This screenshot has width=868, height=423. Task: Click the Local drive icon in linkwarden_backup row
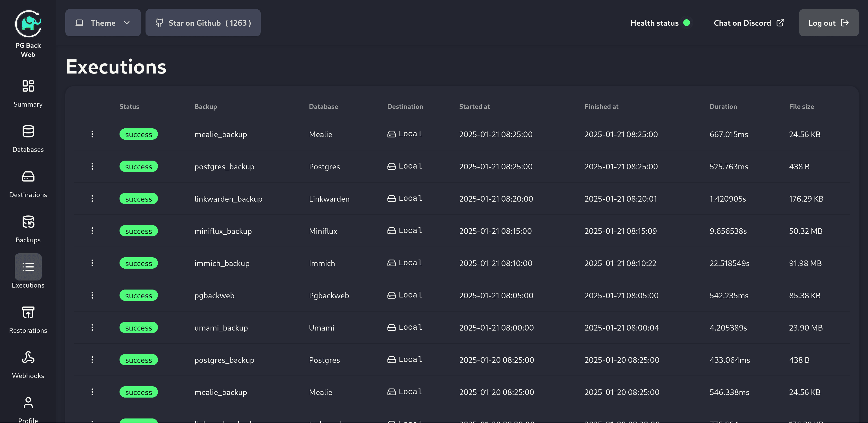[391, 198]
